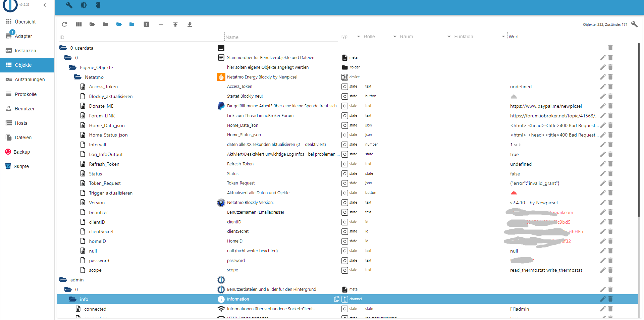This screenshot has width=644, height=320.
Task: Select the Dateien sidebar entry
Action: click(x=28, y=138)
